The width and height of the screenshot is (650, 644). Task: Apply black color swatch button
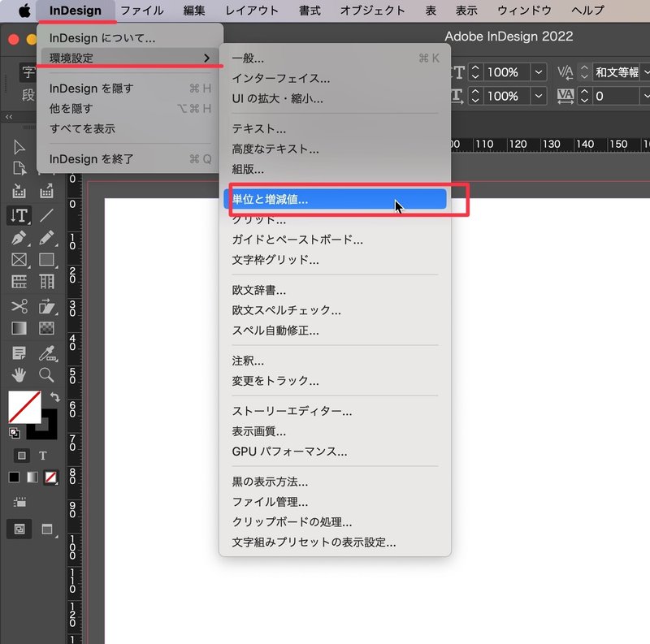click(14, 478)
